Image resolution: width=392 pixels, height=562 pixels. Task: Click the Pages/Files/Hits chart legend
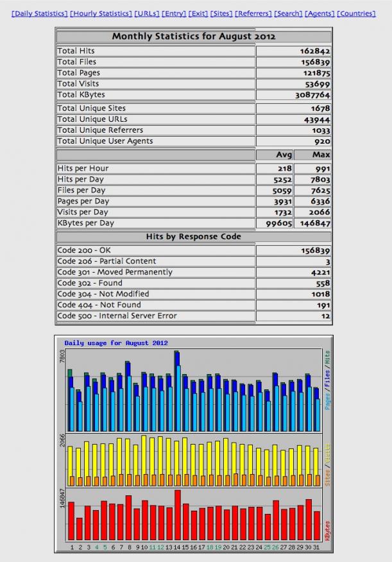click(327, 380)
